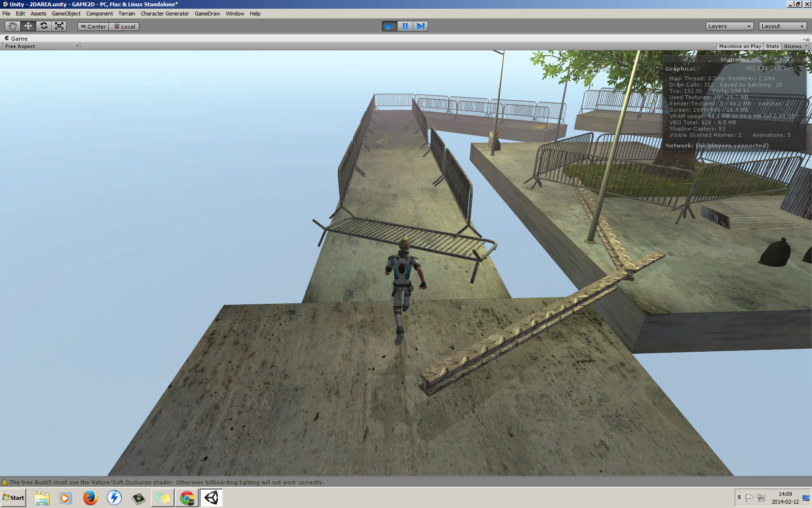Toggle the Stats overlay off
The image size is (812, 508).
tap(772, 46)
